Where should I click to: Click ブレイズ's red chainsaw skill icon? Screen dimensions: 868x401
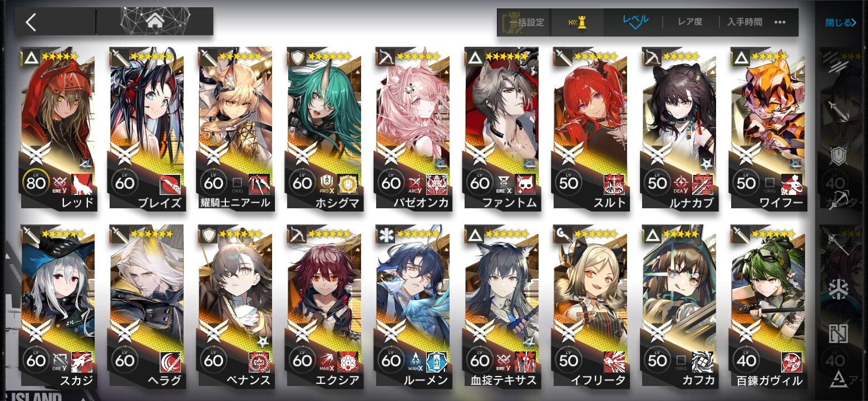click(170, 183)
